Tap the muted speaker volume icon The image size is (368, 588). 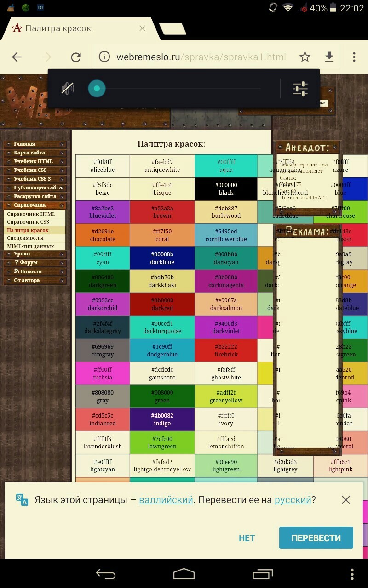point(68,88)
